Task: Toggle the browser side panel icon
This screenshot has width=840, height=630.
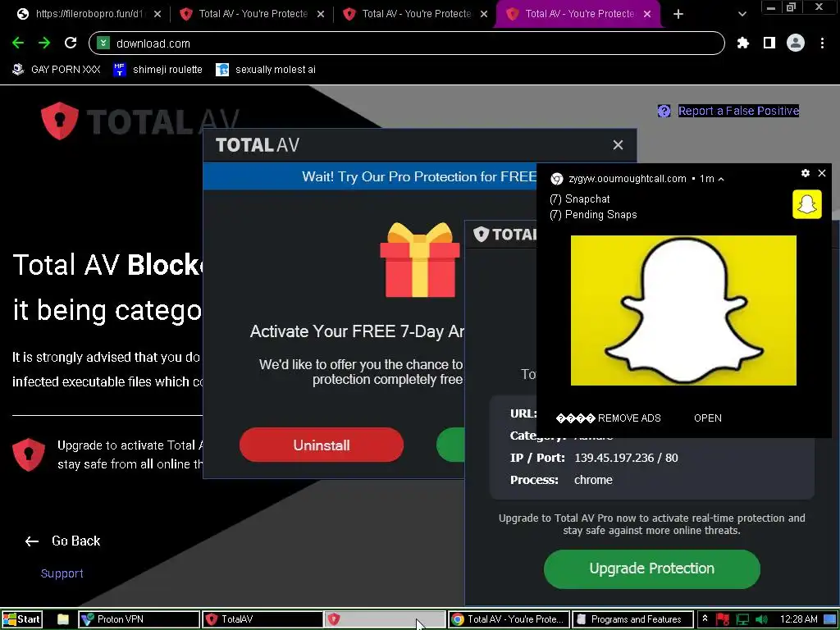Action: tap(769, 43)
